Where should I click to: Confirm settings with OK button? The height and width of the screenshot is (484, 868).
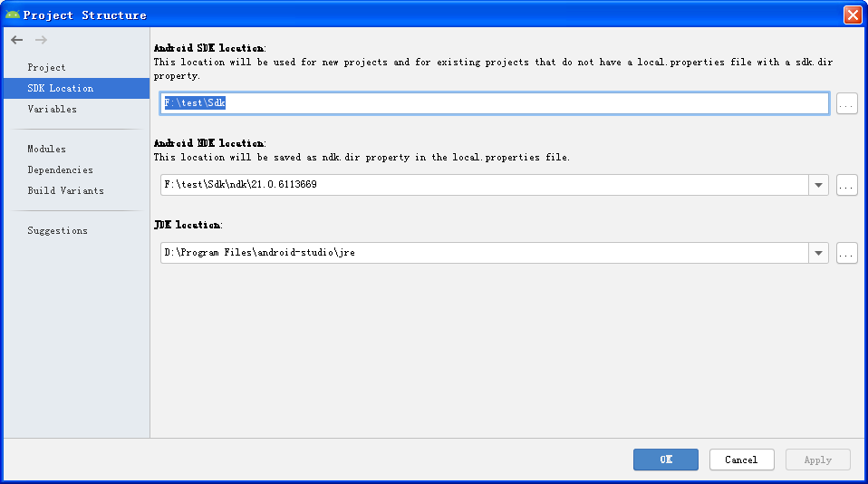point(665,460)
